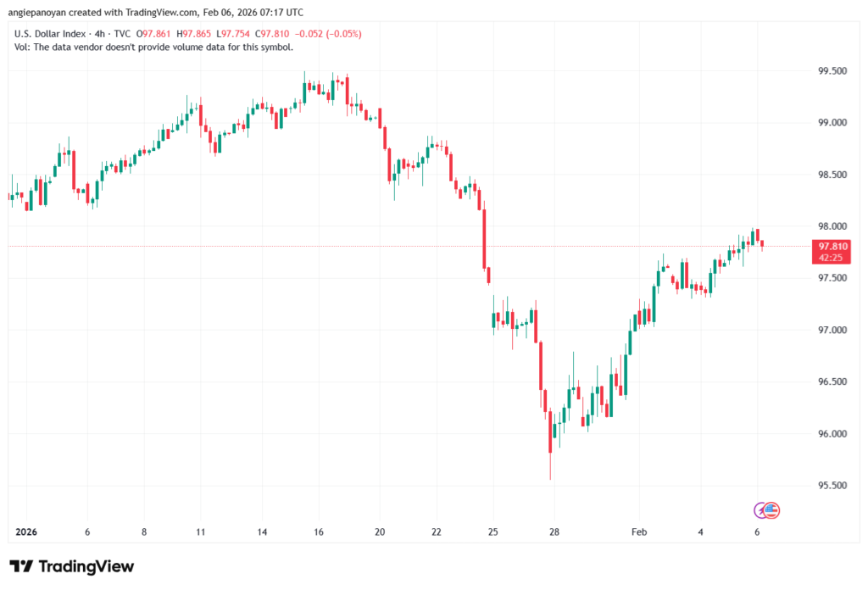Click the Feb label on the date axis

coord(638,532)
